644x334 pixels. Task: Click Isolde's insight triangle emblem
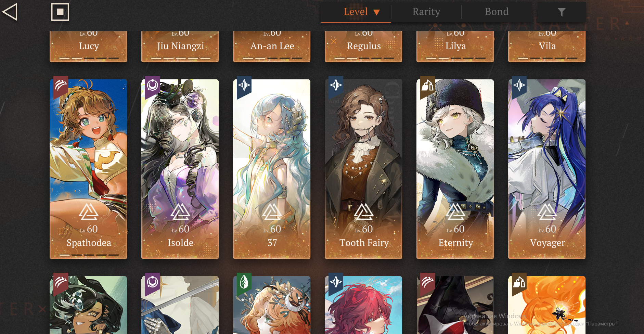point(180,211)
